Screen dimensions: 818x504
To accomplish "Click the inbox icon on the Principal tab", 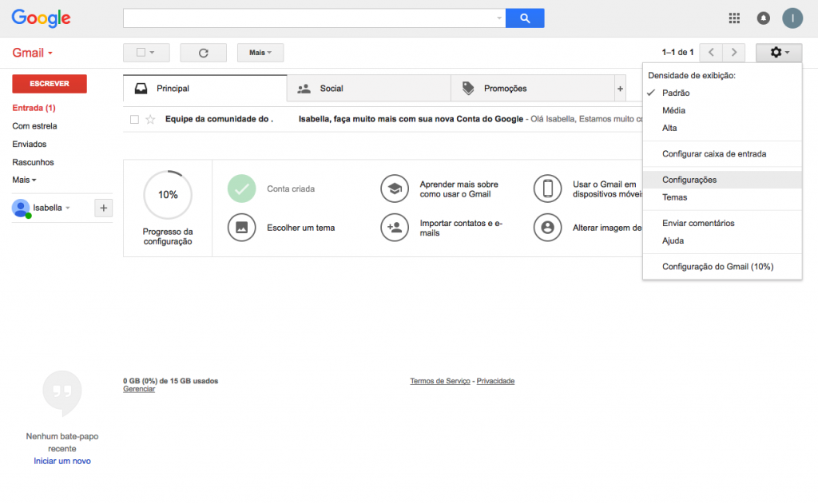I will [x=141, y=89].
